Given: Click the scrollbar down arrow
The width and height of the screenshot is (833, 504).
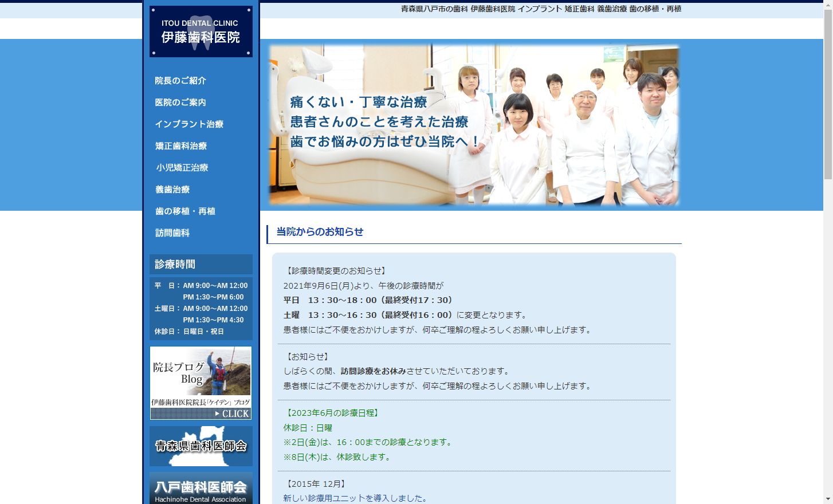Looking at the screenshot, I should [x=828, y=499].
